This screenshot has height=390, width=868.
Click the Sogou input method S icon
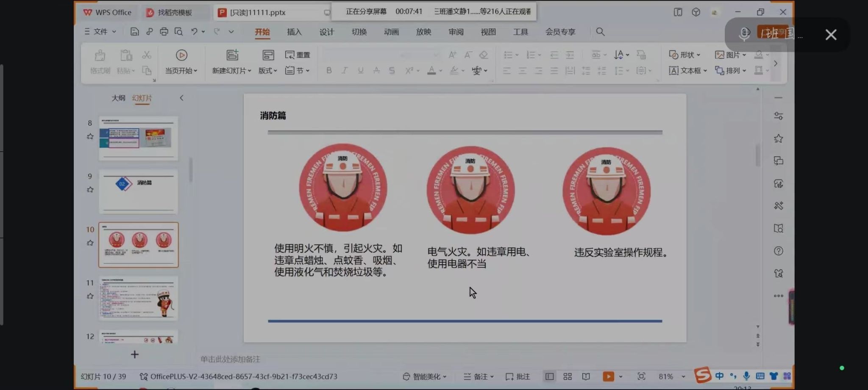pyautogui.click(x=702, y=375)
